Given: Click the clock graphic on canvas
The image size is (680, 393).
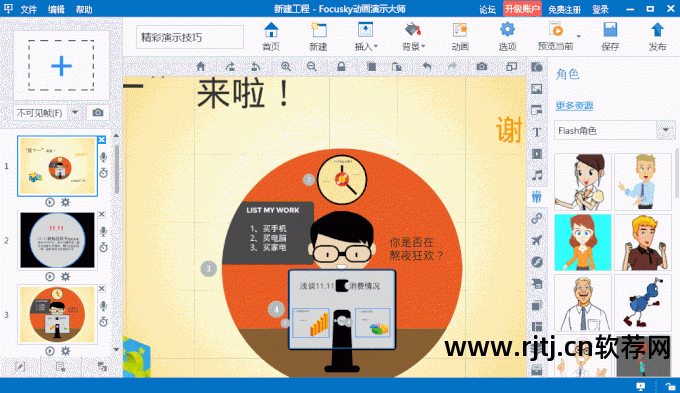Looking at the screenshot, I should click(342, 179).
